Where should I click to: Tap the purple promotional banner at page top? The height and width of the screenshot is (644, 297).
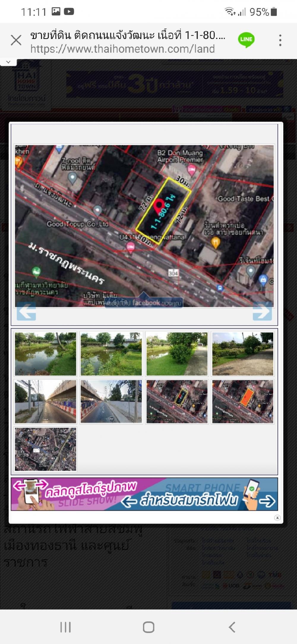tap(175, 84)
